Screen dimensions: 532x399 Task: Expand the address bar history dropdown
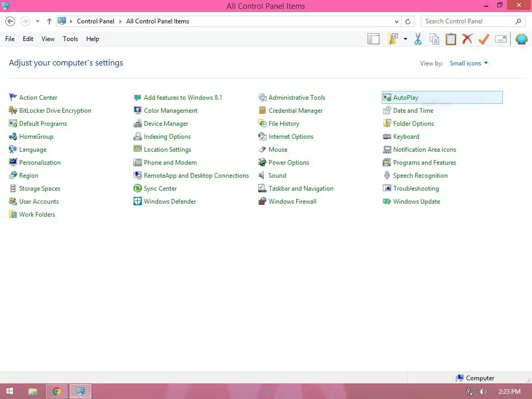[396, 21]
